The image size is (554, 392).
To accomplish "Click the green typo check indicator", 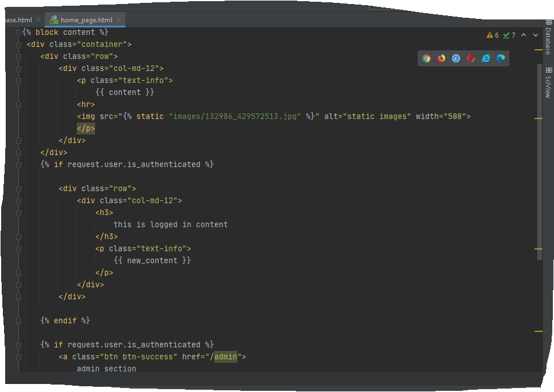I will tap(509, 35).
